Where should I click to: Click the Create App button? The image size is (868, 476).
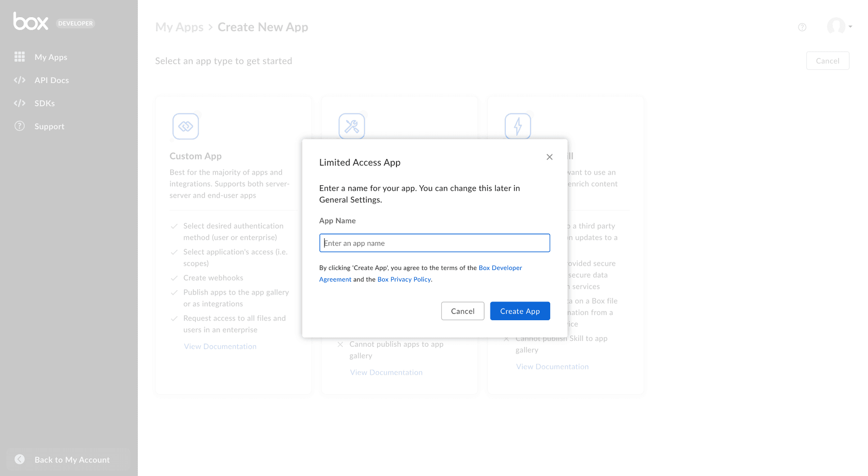click(520, 311)
